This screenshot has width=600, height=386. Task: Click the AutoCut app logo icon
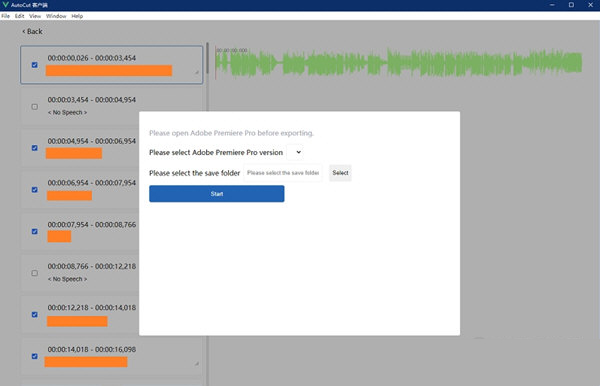(x=5, y=5)
